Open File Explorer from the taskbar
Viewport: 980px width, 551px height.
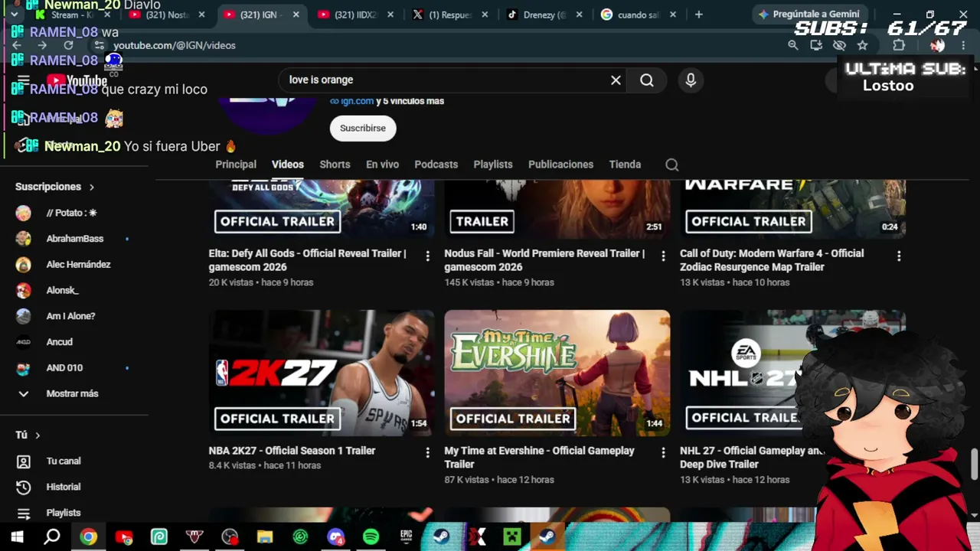[265, 537]
